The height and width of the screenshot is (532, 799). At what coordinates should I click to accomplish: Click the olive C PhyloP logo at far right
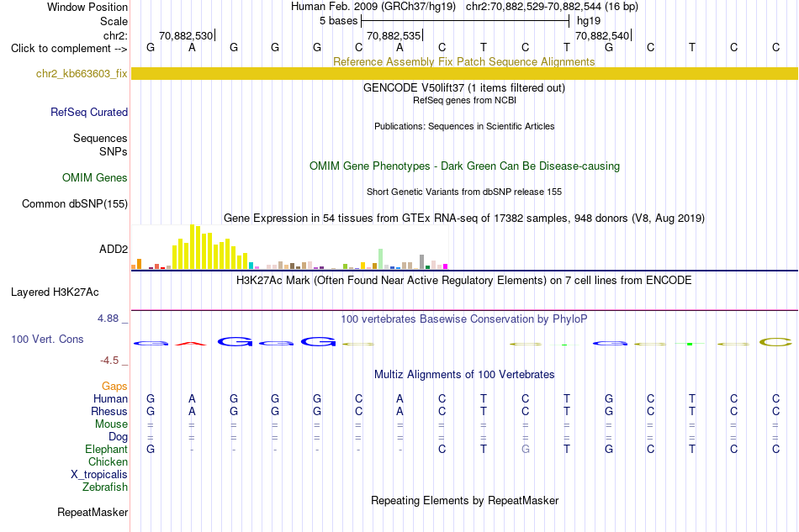click(775, 342)
